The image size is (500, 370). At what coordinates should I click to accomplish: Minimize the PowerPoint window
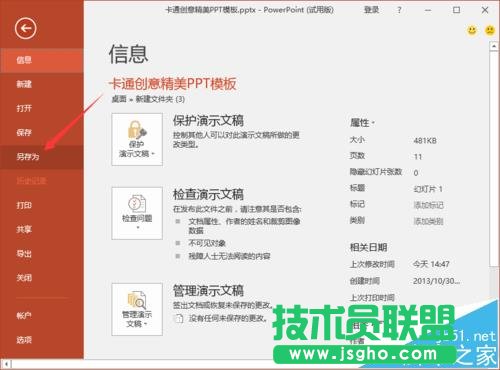pos(428,10)
